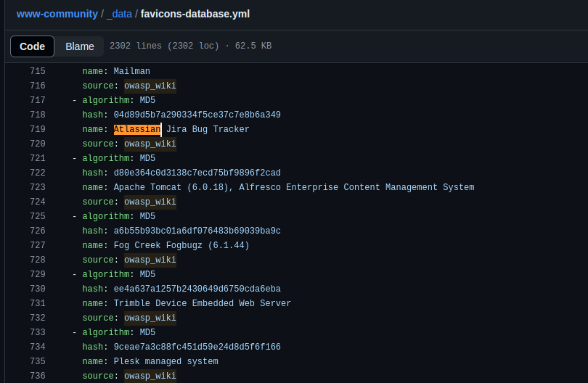Click the 'Apache Tomcat (6.0.18)' name text
The height and width of the screenshot is (383, 588).
pyautogui.click(x=173, y=187)
